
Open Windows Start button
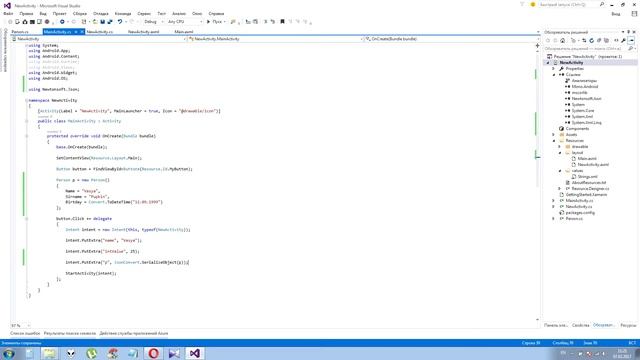9,353
